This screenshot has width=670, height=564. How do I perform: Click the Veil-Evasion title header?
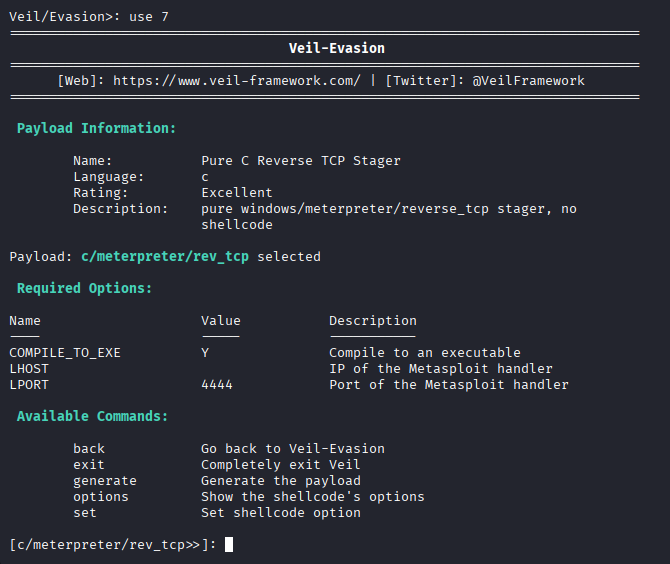(336, 48)
